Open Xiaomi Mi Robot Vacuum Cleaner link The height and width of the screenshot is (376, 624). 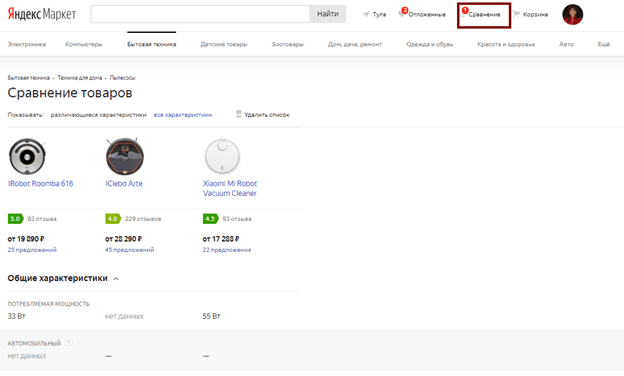(x=230, y=188)
